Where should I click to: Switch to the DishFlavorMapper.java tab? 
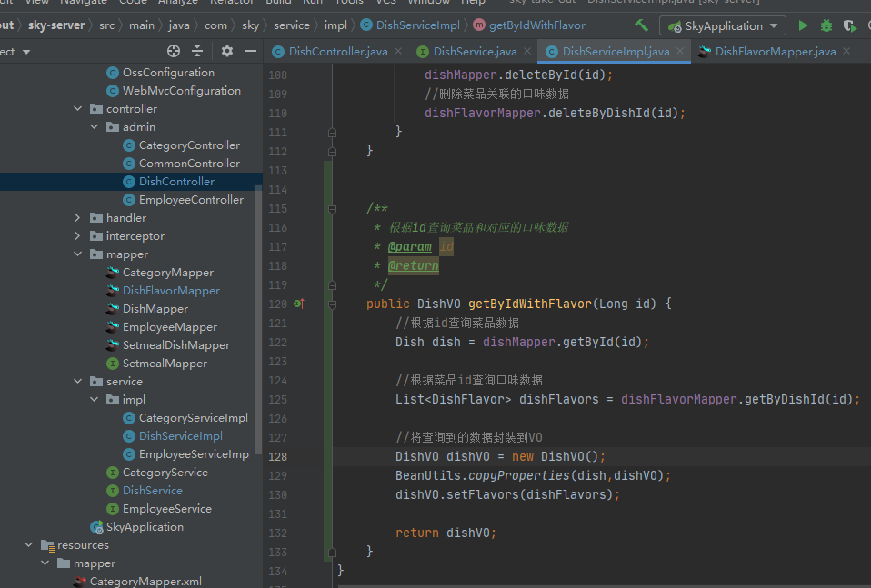775,52
